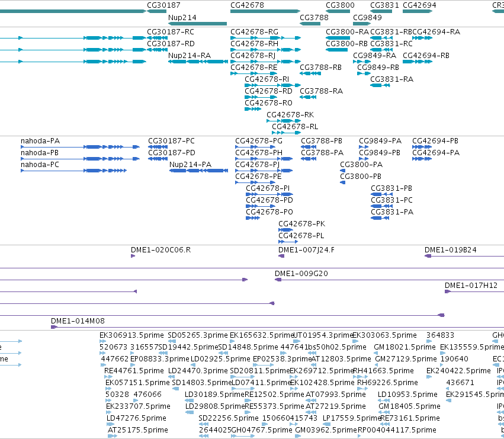Select transcript CG3800-RA
Screen dimensions: 504x439
(348, 32)
